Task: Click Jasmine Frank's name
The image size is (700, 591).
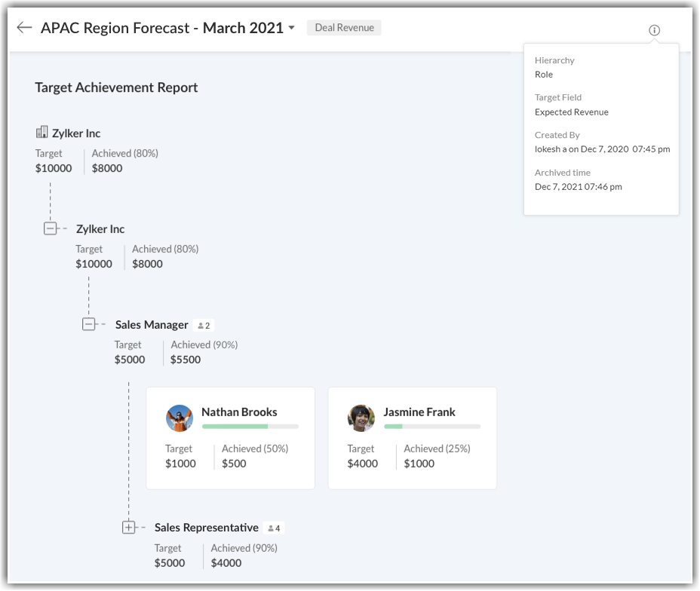Action: point(419,412)
